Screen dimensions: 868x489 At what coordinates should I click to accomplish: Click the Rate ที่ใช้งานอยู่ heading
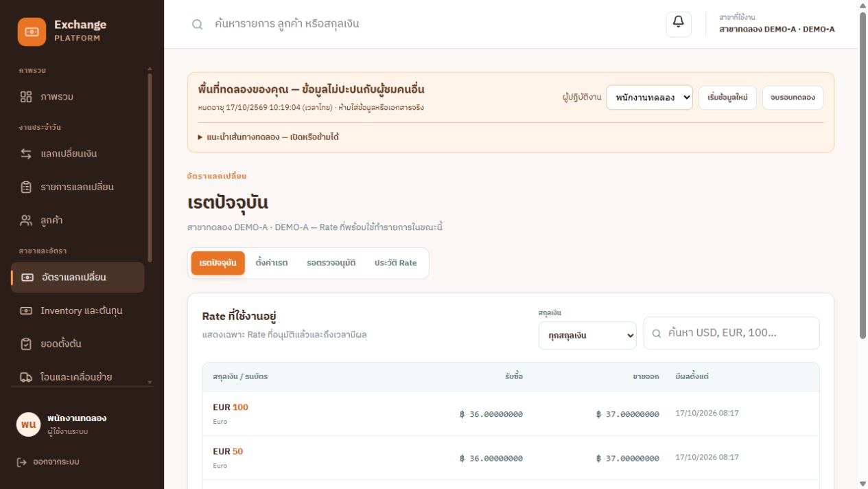(239, 316)
